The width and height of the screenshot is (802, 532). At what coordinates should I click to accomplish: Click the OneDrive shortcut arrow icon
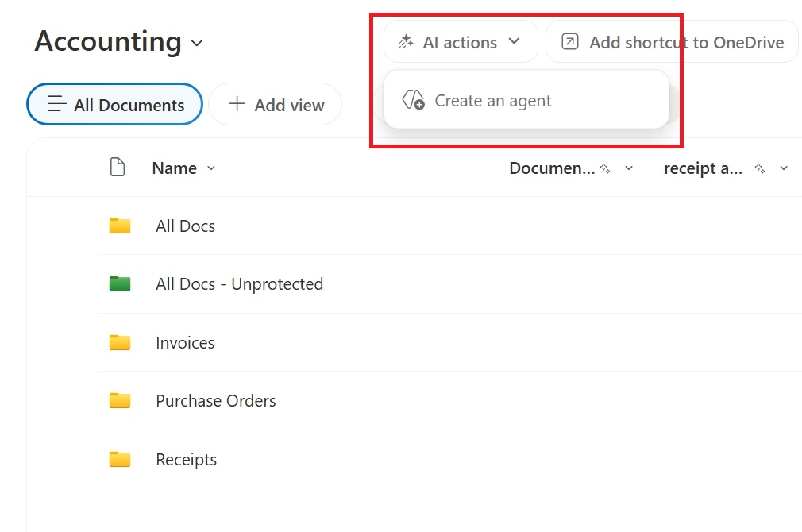tap(569, 41)
